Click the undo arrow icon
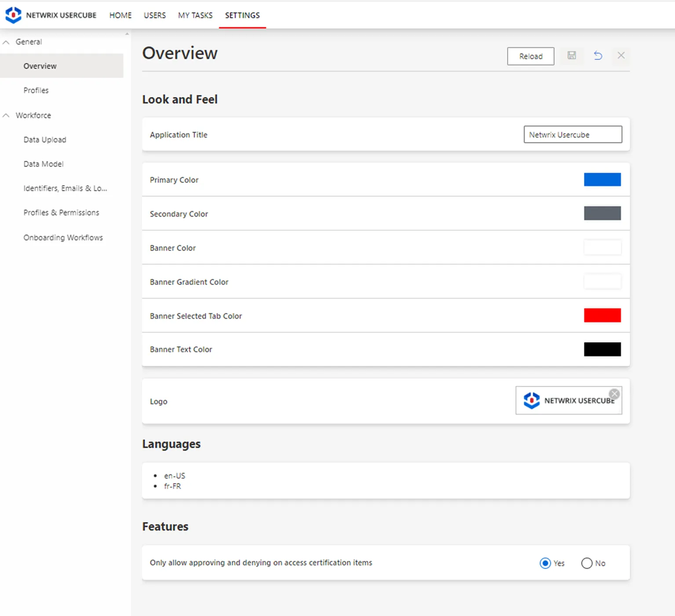 [598, 55]
